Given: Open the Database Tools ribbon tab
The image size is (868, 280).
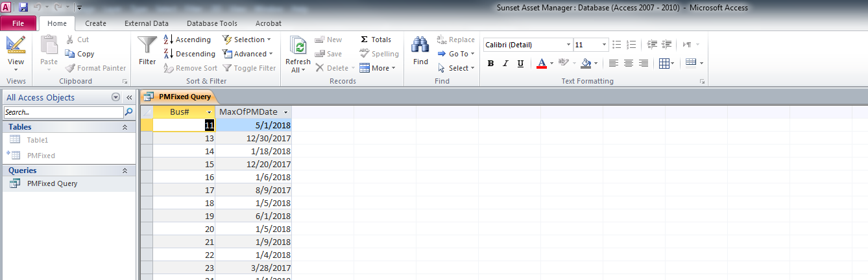Looking at the screenshot, I should 211,23.
